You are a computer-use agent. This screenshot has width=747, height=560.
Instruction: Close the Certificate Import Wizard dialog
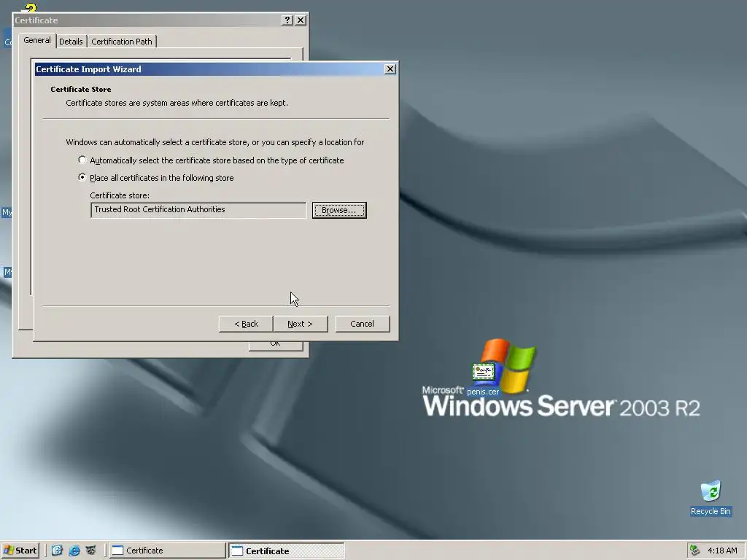click(390, 69)
